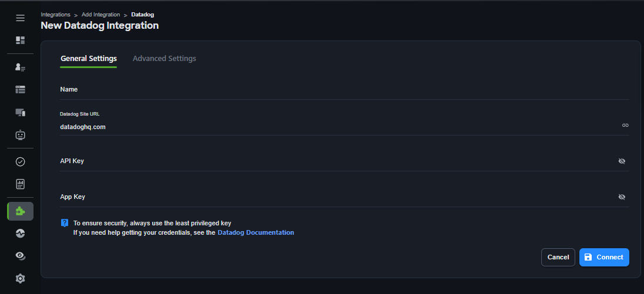Open the report chart sidebar icon

[x=20, y=184]
